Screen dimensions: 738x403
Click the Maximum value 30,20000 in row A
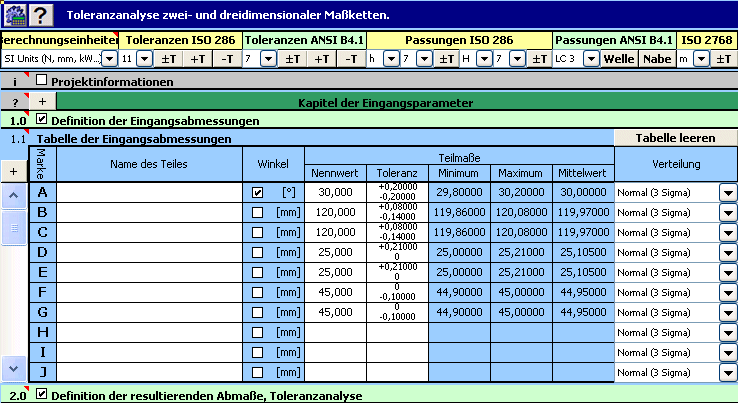point(521,193)
